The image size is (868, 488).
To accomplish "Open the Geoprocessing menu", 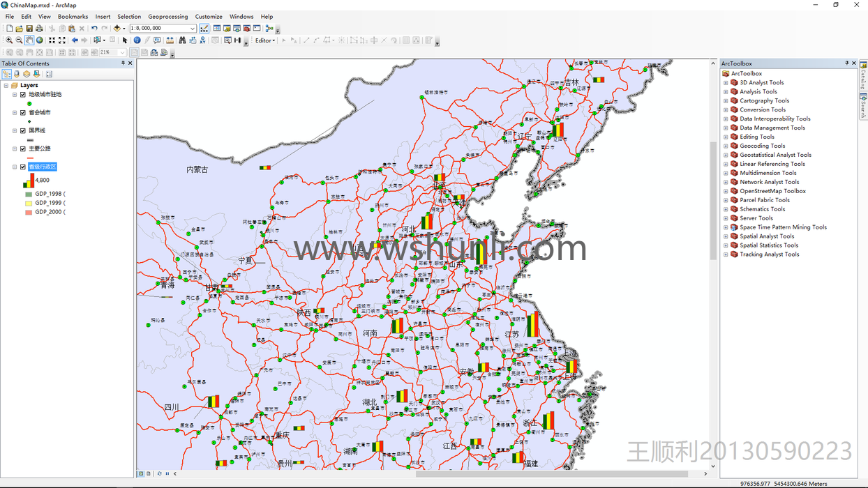I will 167,17.
